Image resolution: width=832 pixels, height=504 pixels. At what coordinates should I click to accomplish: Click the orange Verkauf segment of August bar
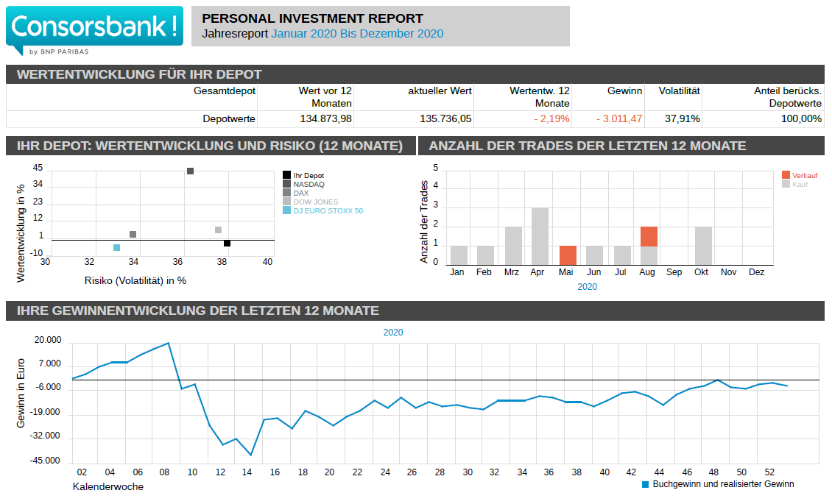pos(649,236)
